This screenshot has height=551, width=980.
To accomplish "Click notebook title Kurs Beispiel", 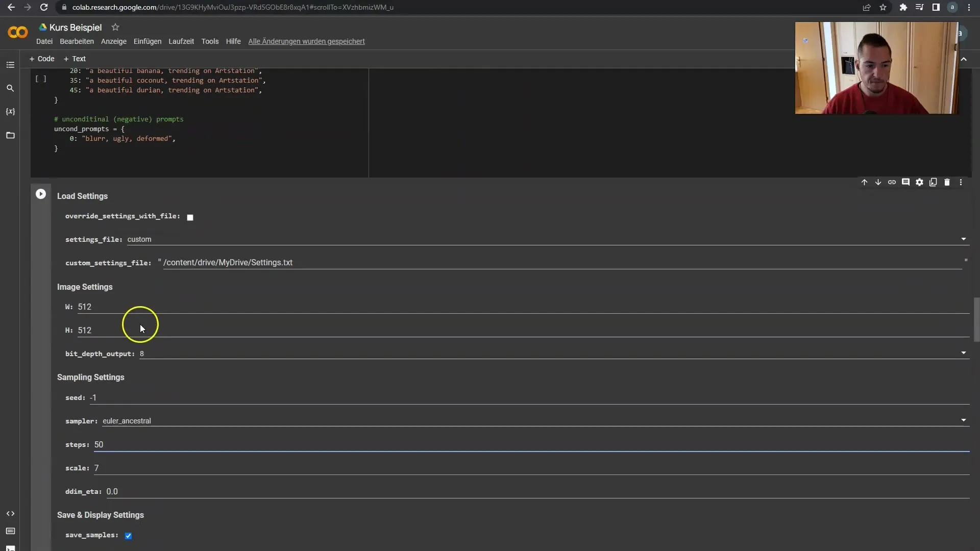I will click(76, 28).
